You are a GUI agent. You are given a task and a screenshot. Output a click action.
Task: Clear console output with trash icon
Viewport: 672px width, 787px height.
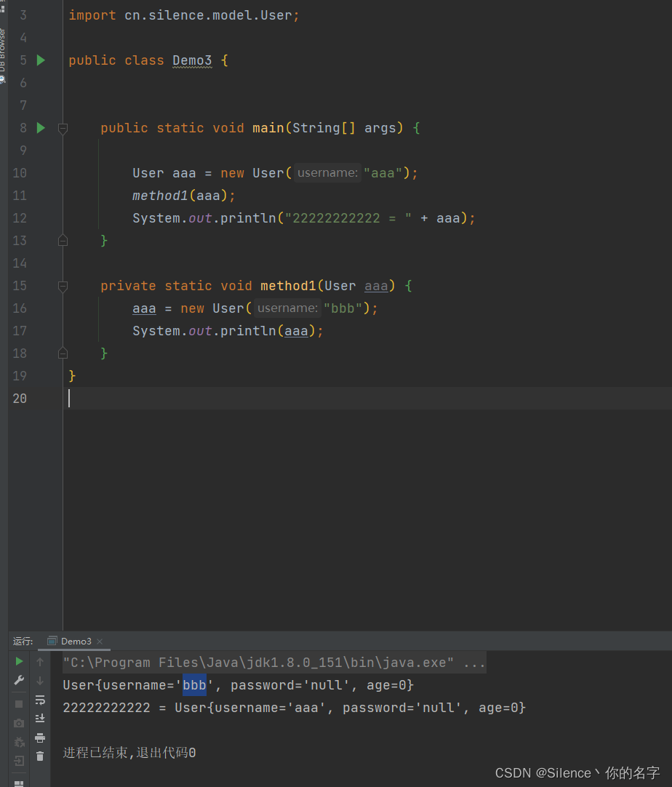coord(40,756)
